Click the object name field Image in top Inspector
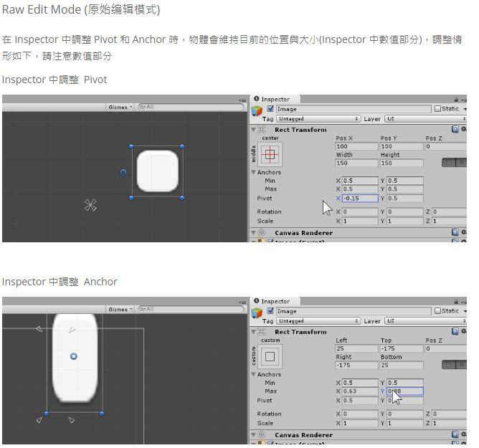479x448 pixels. (x=354, y=109)
